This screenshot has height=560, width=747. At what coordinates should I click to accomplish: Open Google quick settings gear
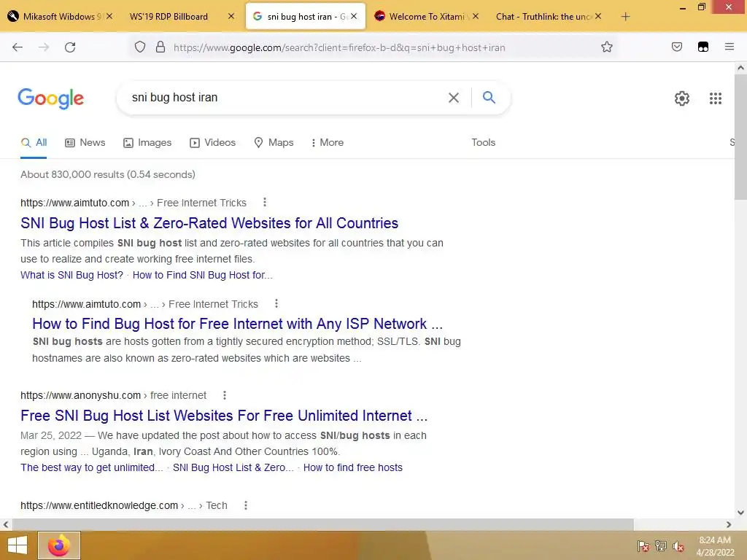tap(682, 98)
